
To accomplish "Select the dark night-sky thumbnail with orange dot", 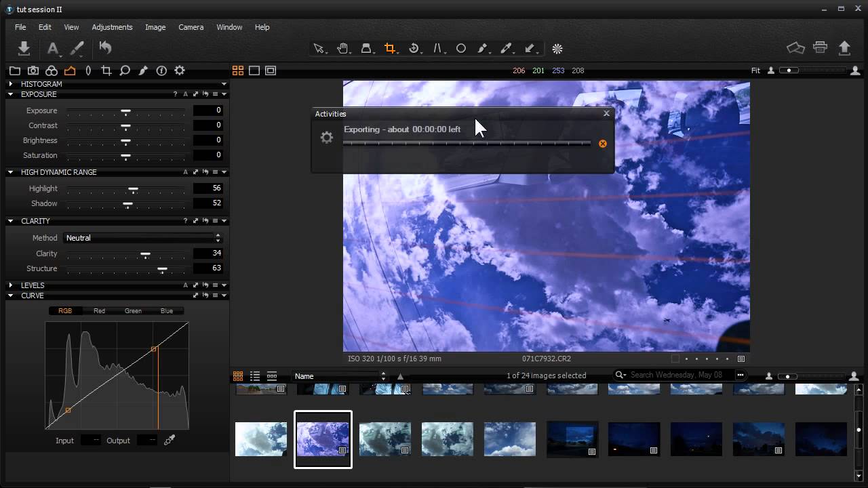I will point(634,439).
